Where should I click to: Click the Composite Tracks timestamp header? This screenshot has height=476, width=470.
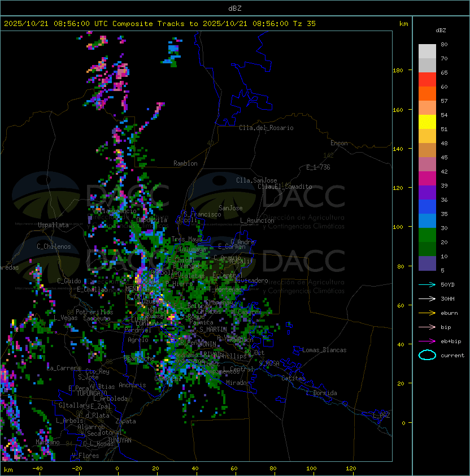pos(160,24)
